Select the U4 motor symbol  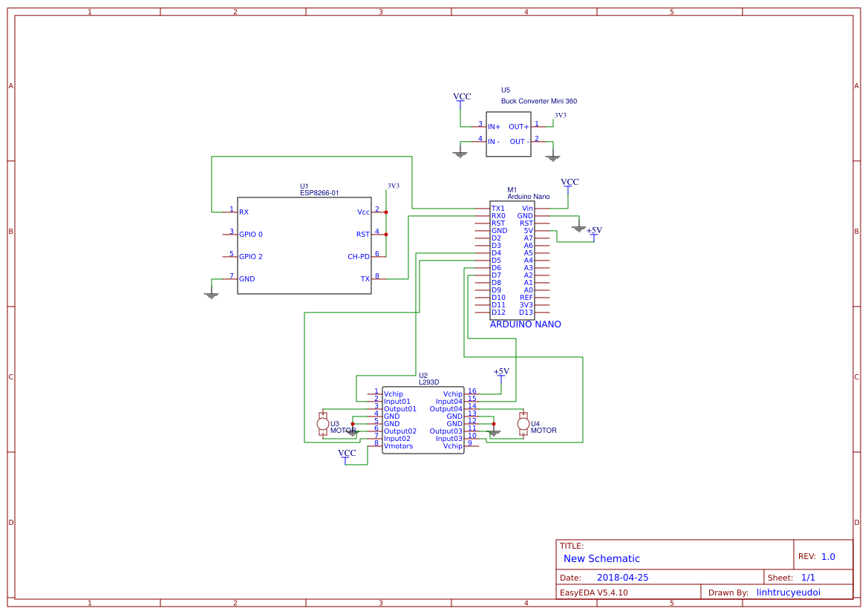point(523,424)
